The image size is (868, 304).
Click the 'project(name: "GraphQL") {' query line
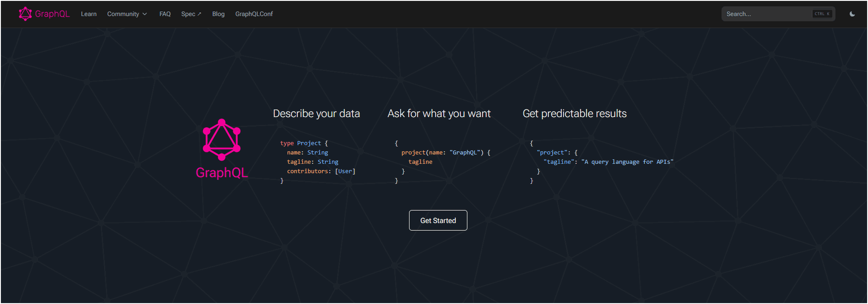coord(446,153)
